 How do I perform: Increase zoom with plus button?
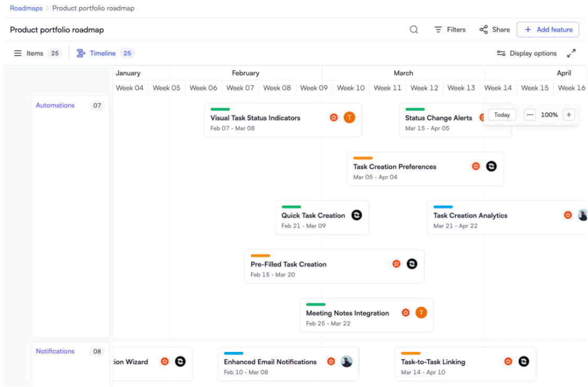569,115
